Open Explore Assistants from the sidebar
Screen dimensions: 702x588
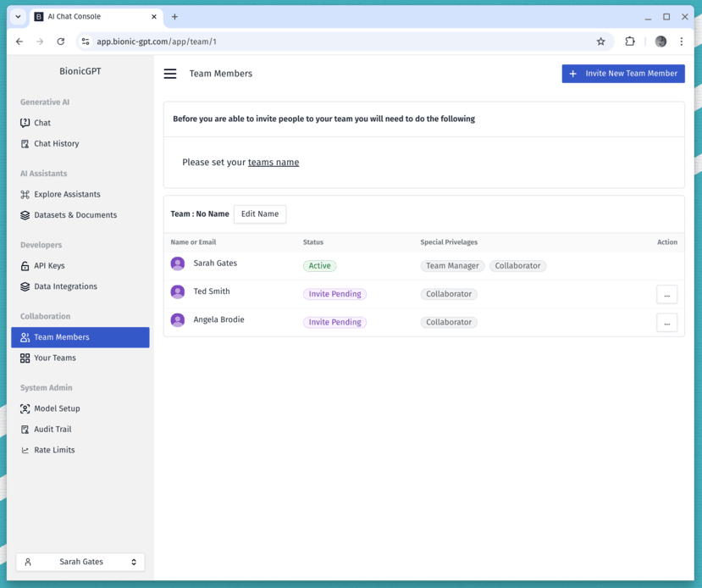(27, 194)
